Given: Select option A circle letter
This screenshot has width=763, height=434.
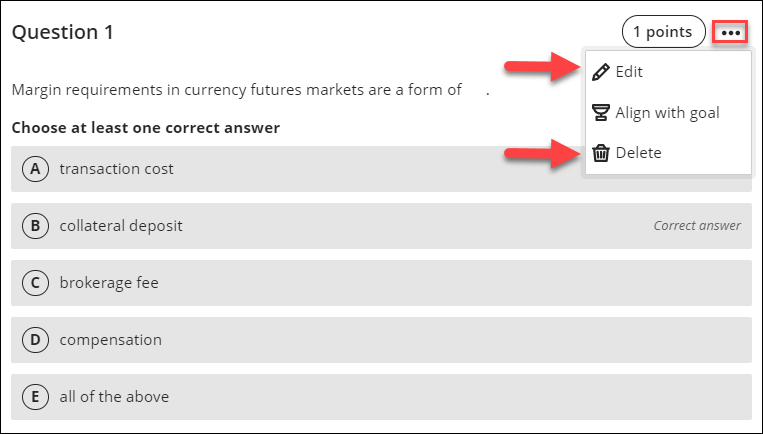Looking at the screenshot, I should pyautogui.click(x=35, y=169).
